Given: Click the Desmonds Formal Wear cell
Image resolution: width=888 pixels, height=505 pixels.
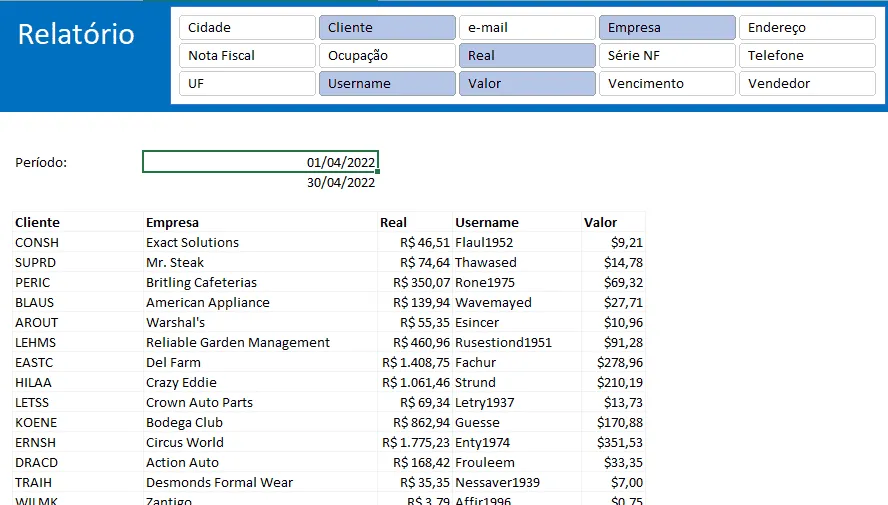Looking at the screenshot, I should point(261,482).
